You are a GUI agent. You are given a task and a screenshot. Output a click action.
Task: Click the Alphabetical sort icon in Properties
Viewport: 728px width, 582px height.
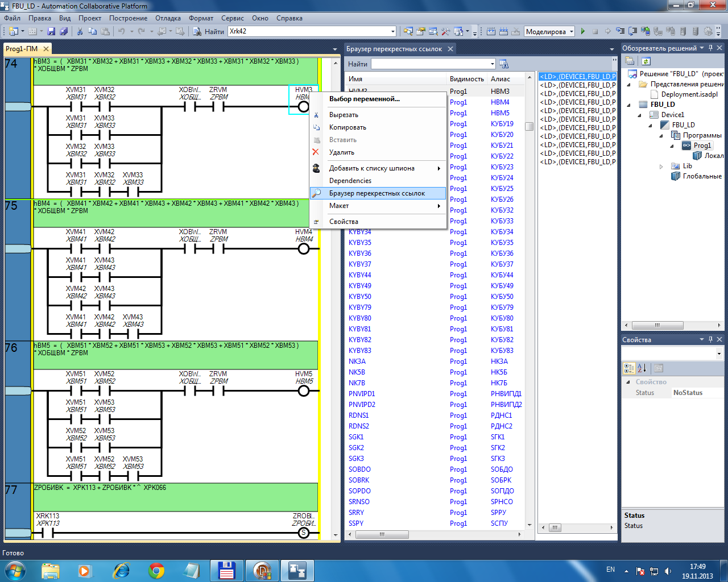[x=642, y=368]
